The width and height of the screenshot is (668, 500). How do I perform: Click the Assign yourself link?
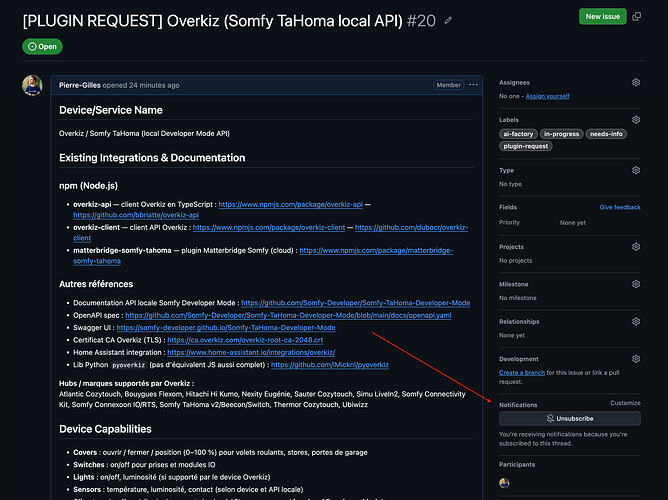[x=547, y=96]
